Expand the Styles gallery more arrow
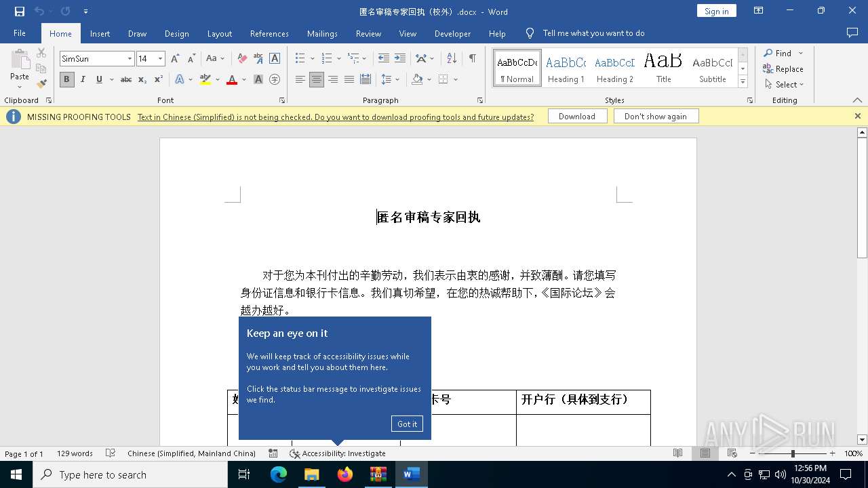The image size is (868, 488). [743, 82]
